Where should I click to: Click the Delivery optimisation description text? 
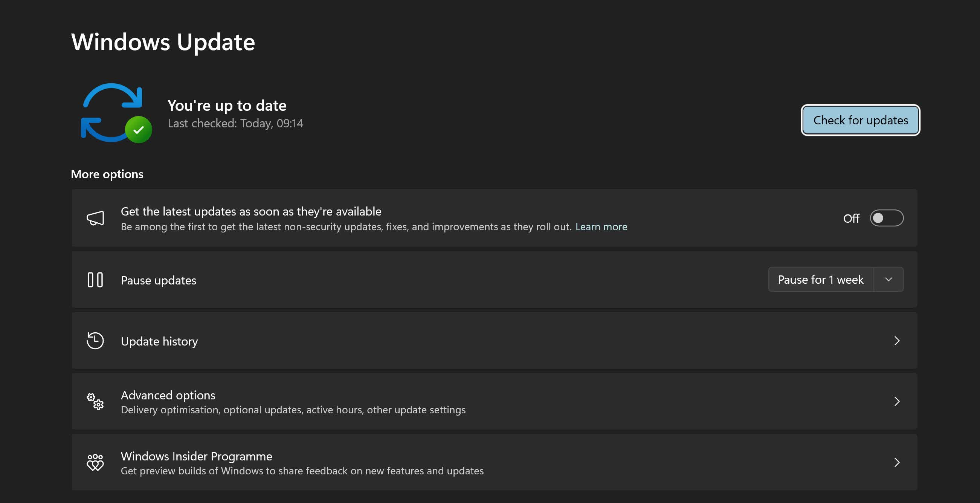[293, 410]
